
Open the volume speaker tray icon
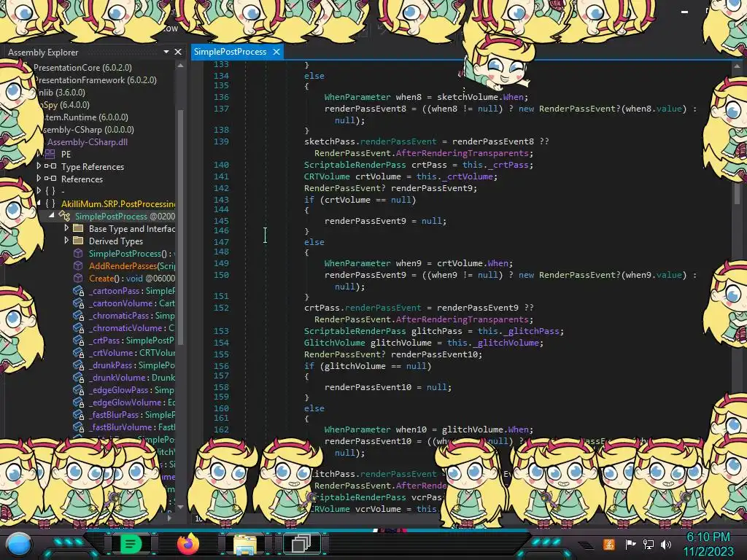666,544
